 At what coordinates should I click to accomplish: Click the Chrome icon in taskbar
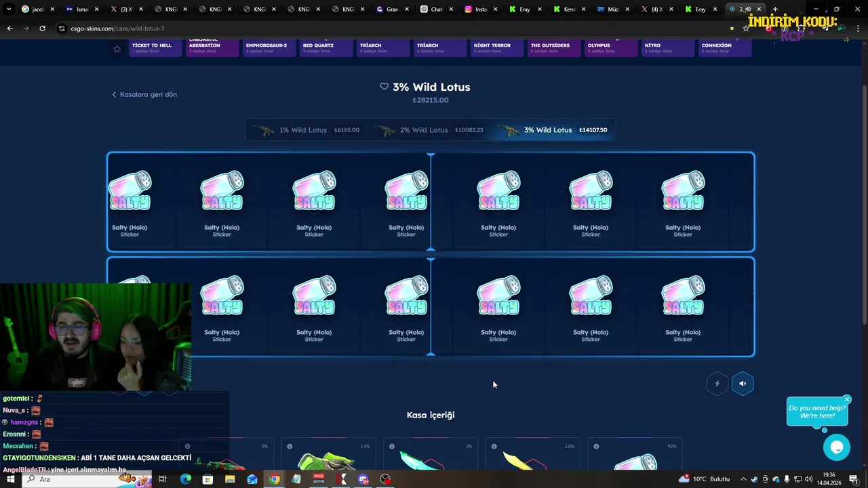point(274,479)
